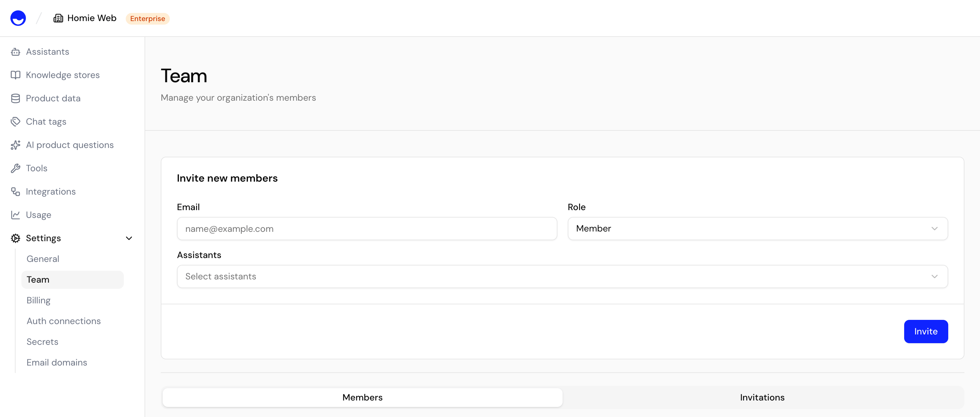Click the Enterprise plan badge
980x417 pixels.
pos(147,19)
